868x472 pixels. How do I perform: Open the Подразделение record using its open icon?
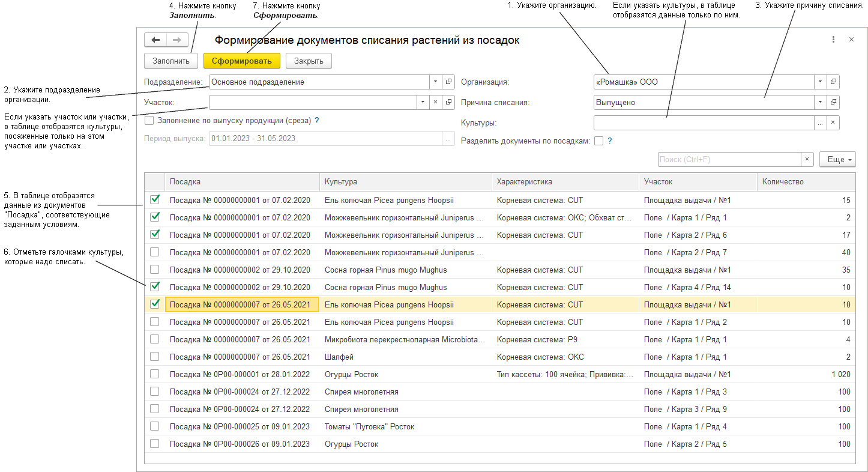[448, 82]
